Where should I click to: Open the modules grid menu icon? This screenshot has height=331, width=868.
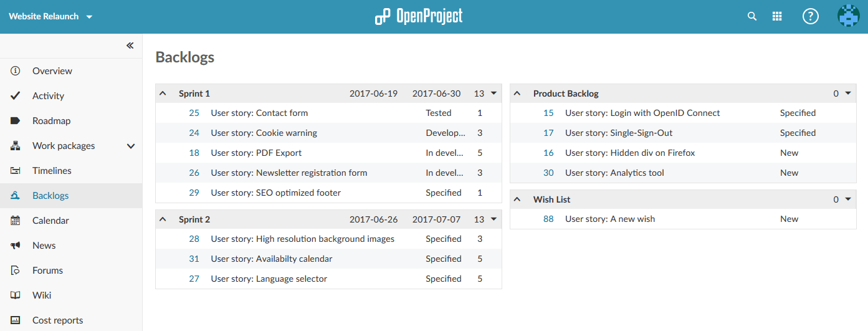tap(777, 17)
